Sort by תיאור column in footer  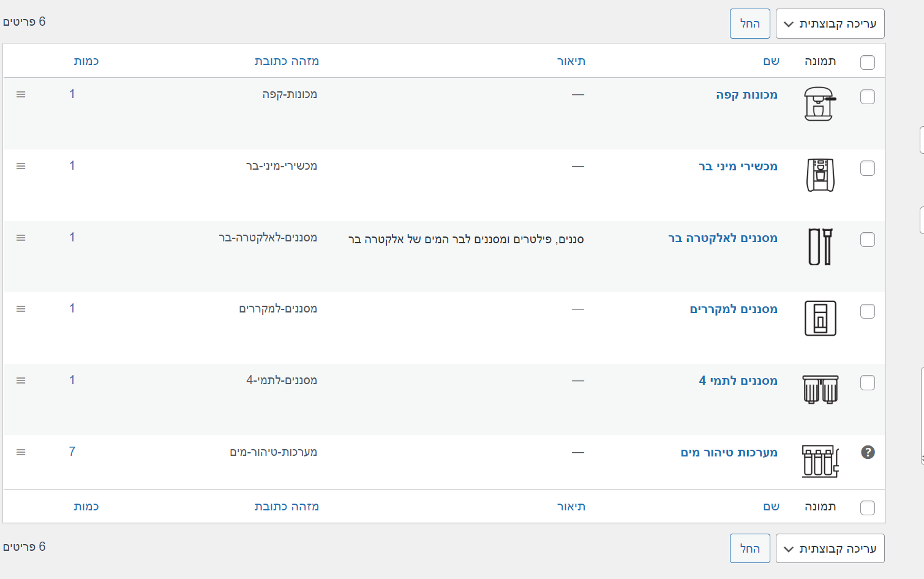pyautogui.click(x=571, y=506)
